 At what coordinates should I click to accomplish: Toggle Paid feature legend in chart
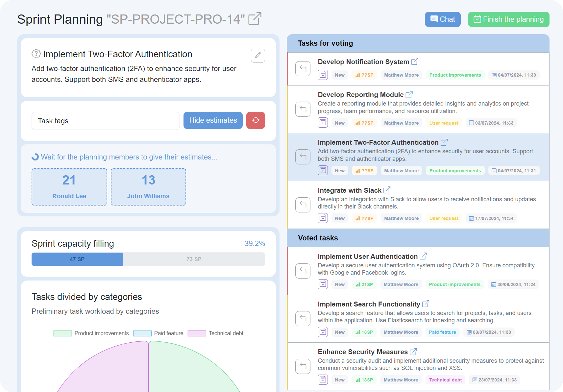tap(158, 333)
